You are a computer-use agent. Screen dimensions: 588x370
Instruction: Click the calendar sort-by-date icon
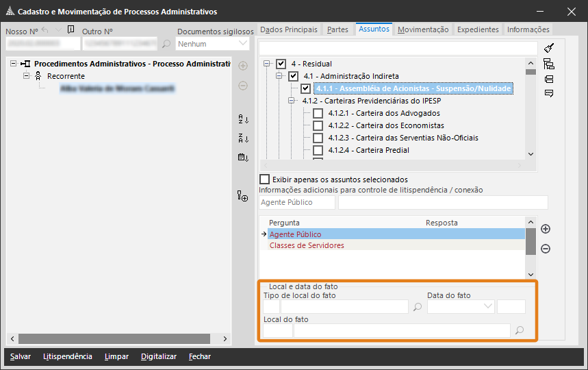pos(243,157)
